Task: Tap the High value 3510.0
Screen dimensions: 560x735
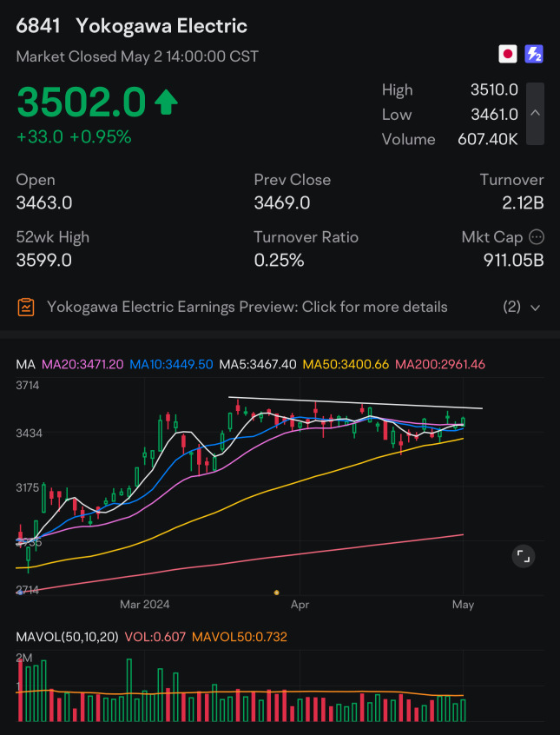Action: 494,89
